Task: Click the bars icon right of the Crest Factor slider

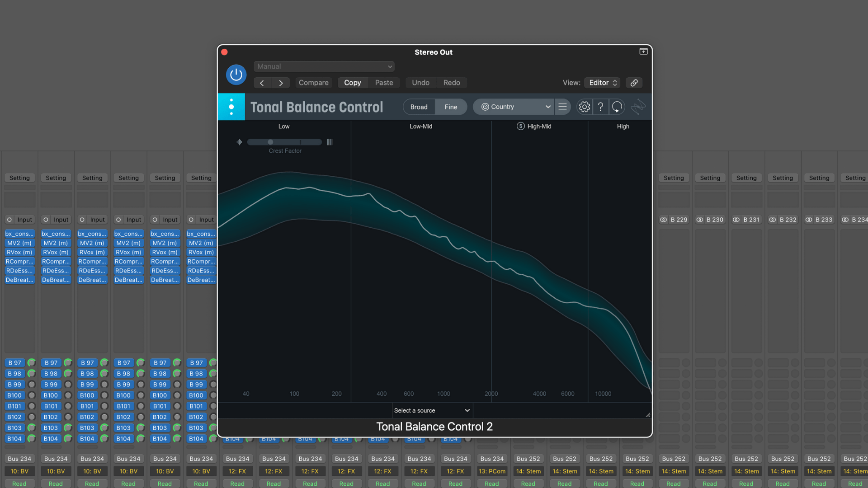Action: point(330,142)
